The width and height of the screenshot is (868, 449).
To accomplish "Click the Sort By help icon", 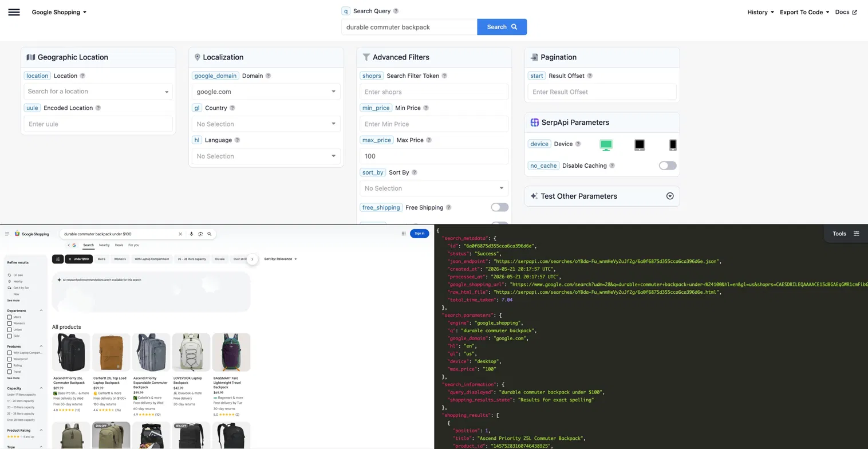I will tap(414, 172).
